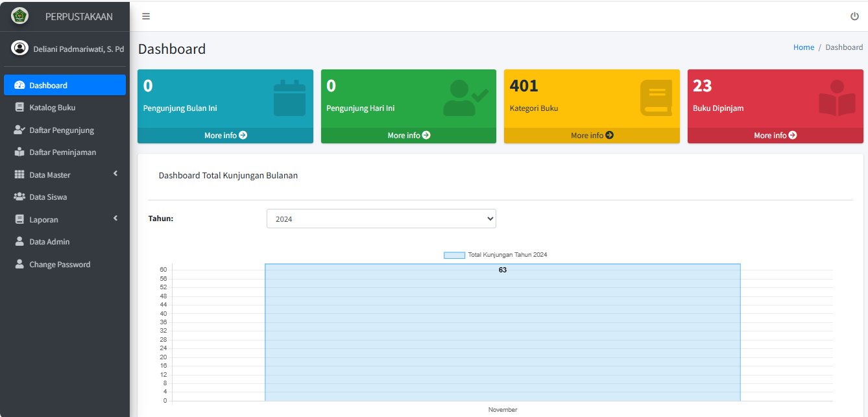The height and width of the screenshot is (417, 868).
Task: Click the user avatar icon in sidebar
Action: (20, 48)
